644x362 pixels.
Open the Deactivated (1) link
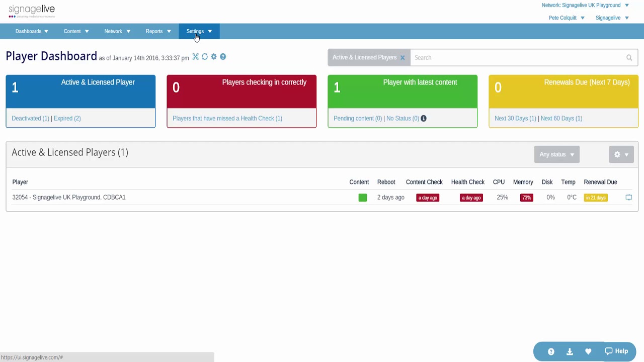(30, 118)
